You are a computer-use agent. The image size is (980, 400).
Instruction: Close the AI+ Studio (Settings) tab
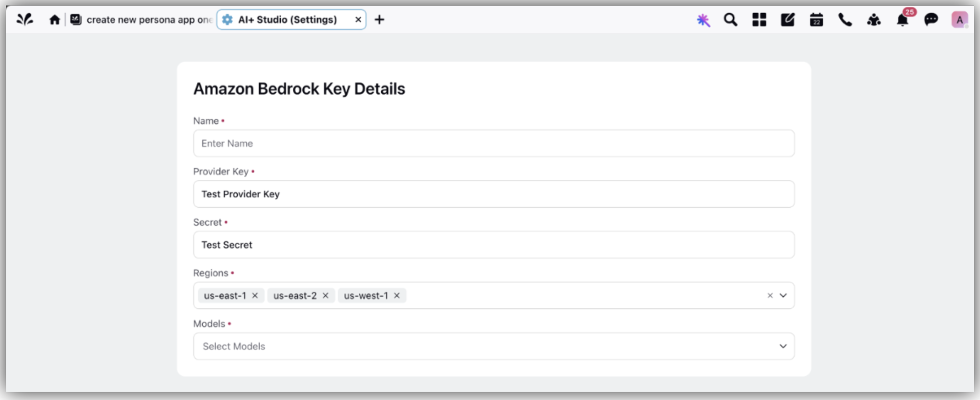(x=358, y=20)
